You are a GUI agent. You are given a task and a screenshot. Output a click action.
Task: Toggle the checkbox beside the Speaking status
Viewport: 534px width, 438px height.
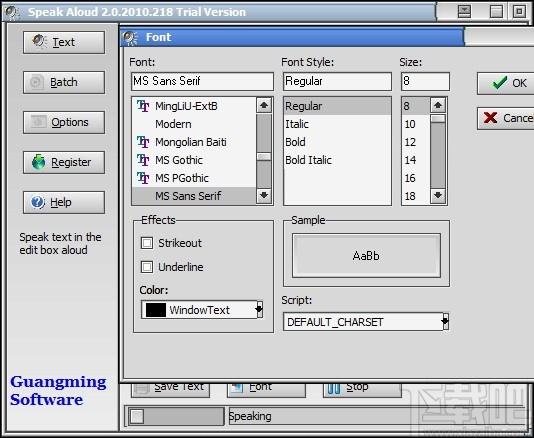[x=137, y=416]
